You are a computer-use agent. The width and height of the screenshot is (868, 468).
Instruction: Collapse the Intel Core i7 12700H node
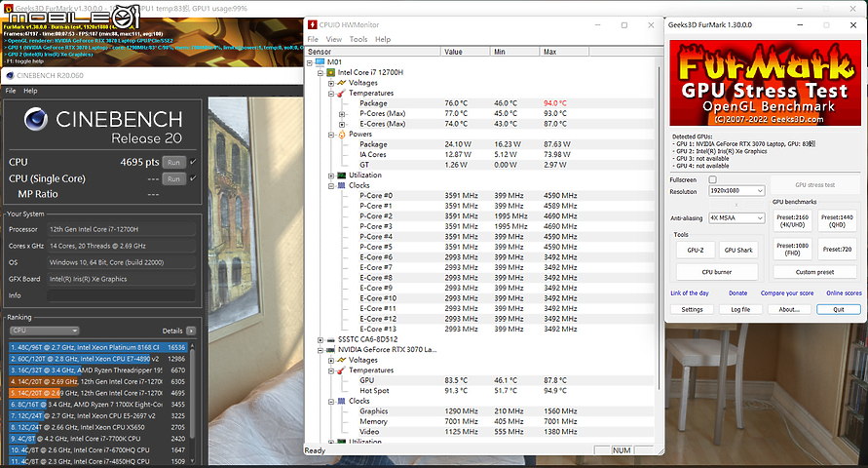point(321,72)
